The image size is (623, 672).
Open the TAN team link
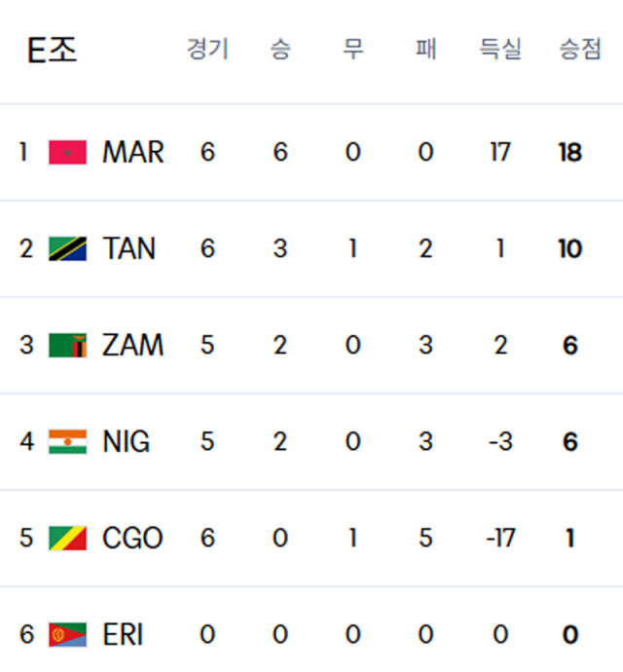click(x=128, y=248)
